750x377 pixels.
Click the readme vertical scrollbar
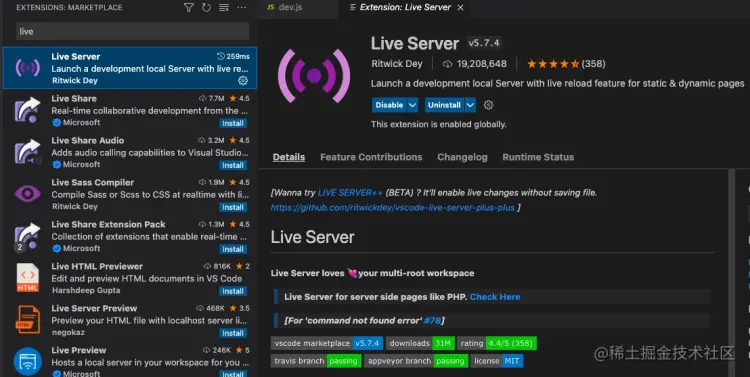pyautogui.click(x=731, y=273)
